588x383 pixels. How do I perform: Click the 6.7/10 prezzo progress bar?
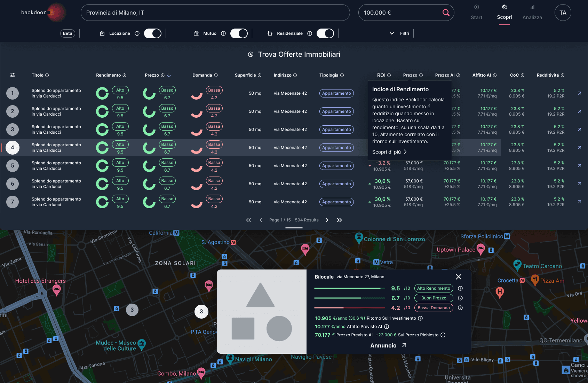coord(350,298)
